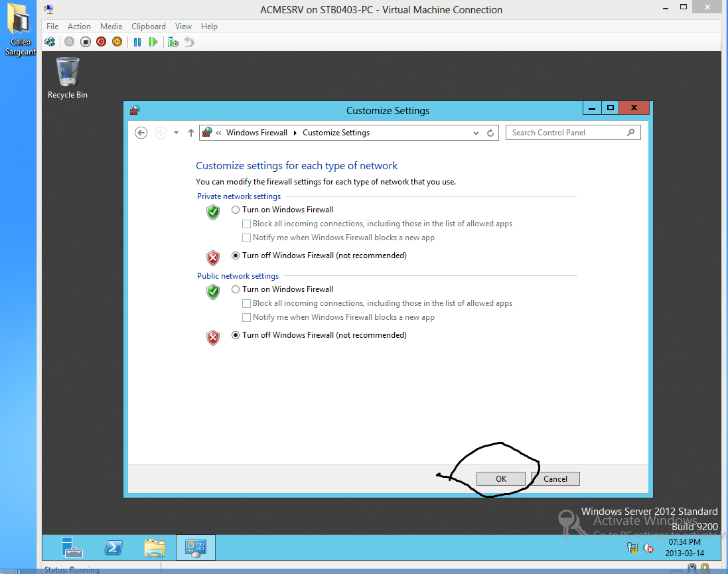Image resolution: width=728 pixels, height=574 pixels.
Task: Click the orange Save state icon
Action: click(117, 42)
